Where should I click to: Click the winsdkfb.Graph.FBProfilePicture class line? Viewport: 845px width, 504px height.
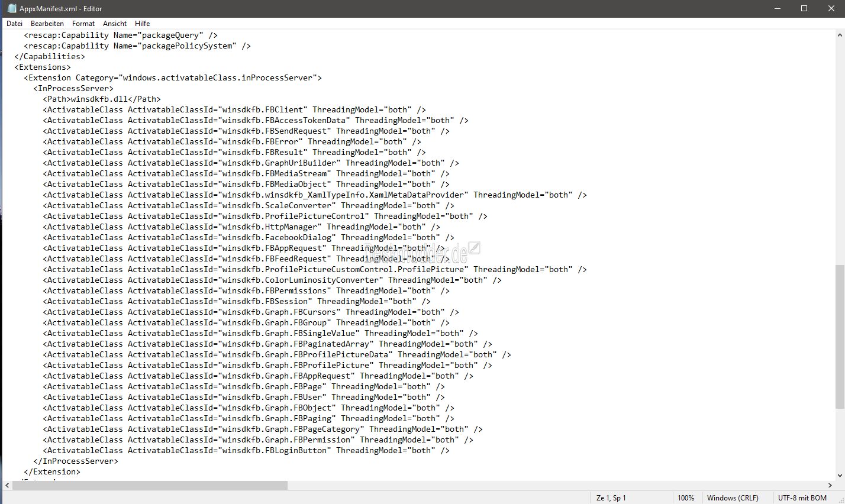coord(267,365)
